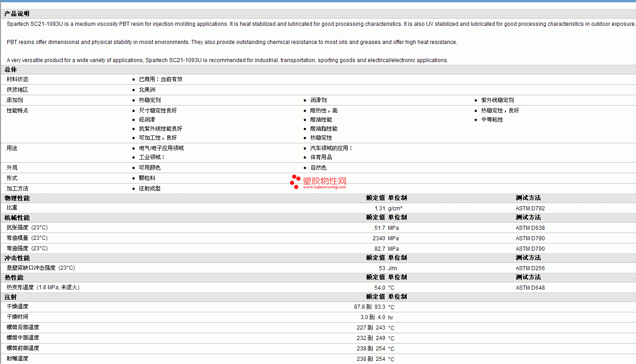Click the 材料状态 row label
636x364 pixels.
(17, 79)
